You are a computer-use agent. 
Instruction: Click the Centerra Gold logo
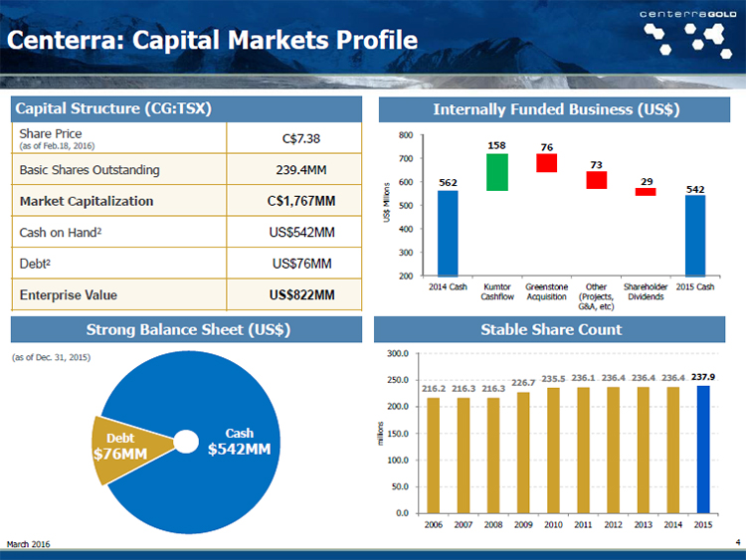(688, 33)
